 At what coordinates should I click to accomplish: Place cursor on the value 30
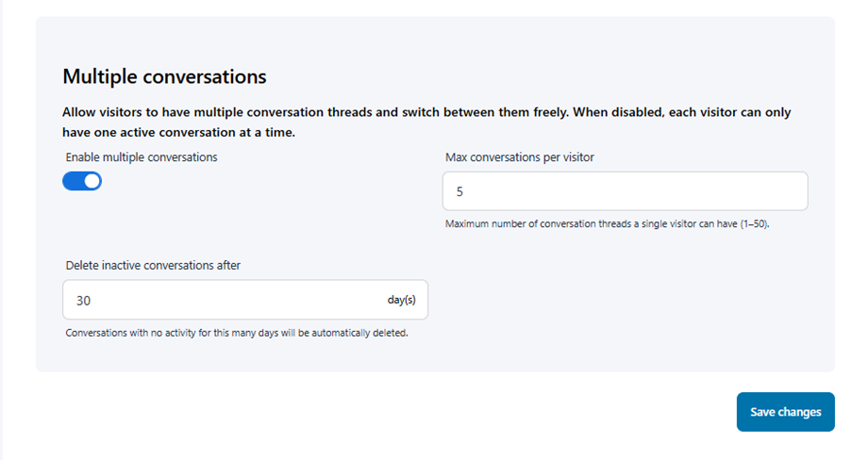point(84,301)
